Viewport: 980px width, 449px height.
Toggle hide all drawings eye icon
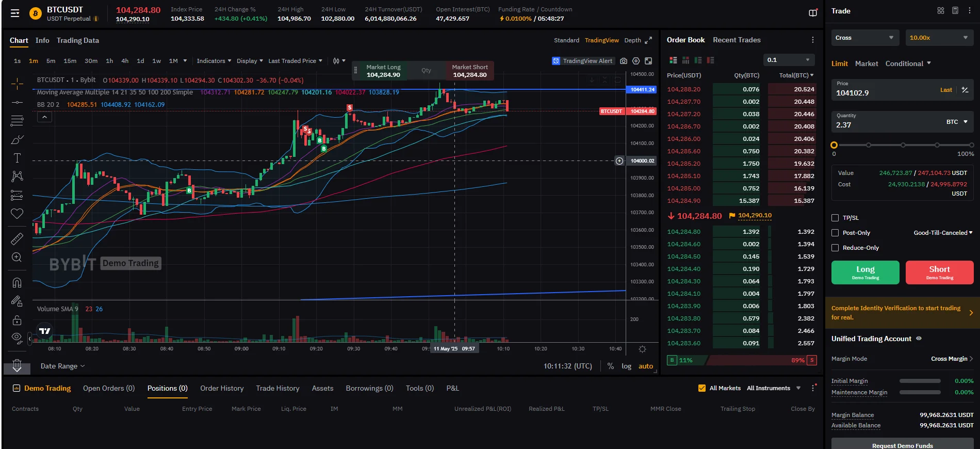click(x=17, y=338)
